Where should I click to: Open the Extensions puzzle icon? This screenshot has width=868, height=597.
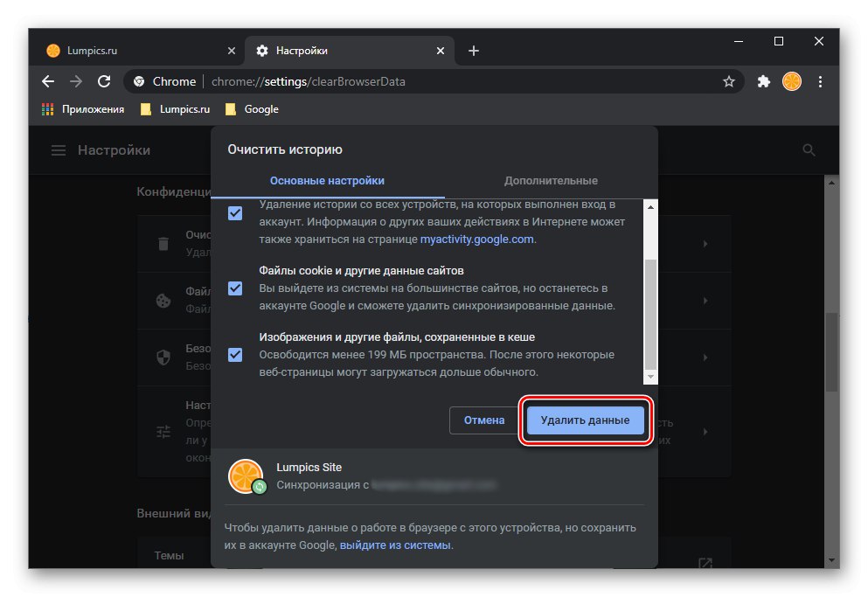(764, 81)
